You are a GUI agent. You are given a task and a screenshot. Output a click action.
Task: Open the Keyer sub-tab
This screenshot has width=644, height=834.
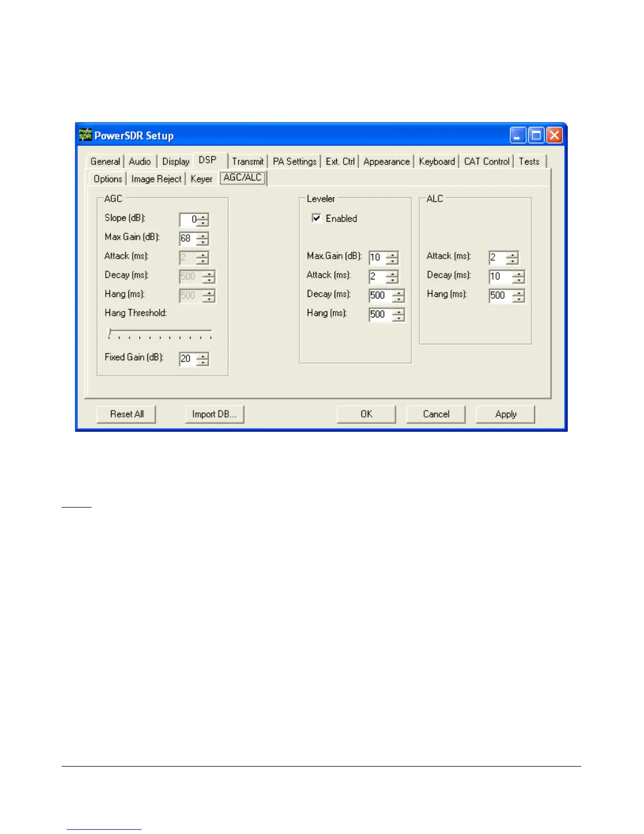(x=202, y=179)
